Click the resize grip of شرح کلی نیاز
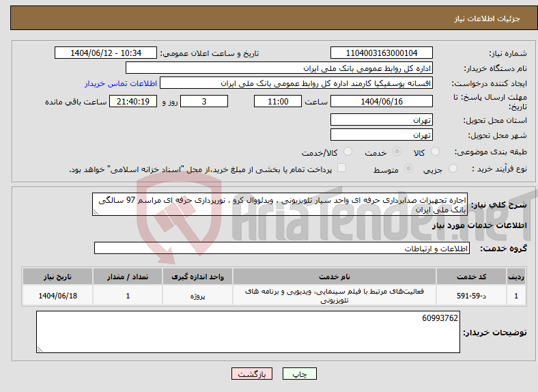This screenshot has width=538, height=392. point(96,212)
